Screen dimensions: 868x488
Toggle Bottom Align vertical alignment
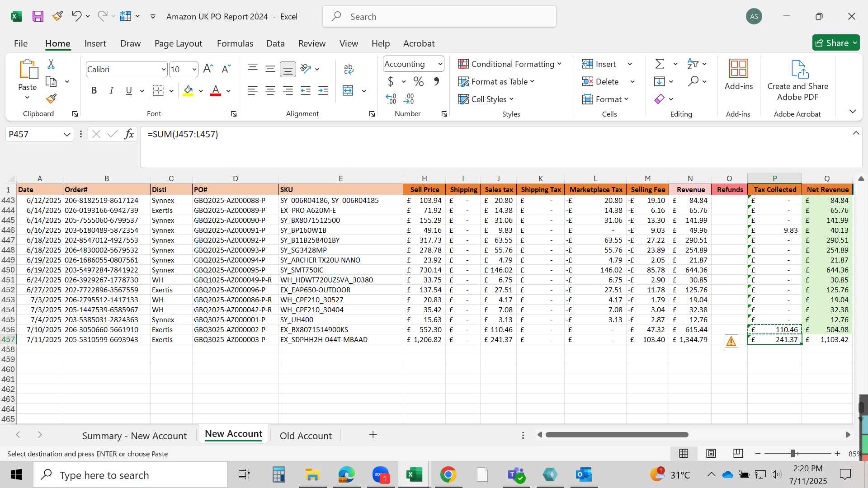(288, 69)
